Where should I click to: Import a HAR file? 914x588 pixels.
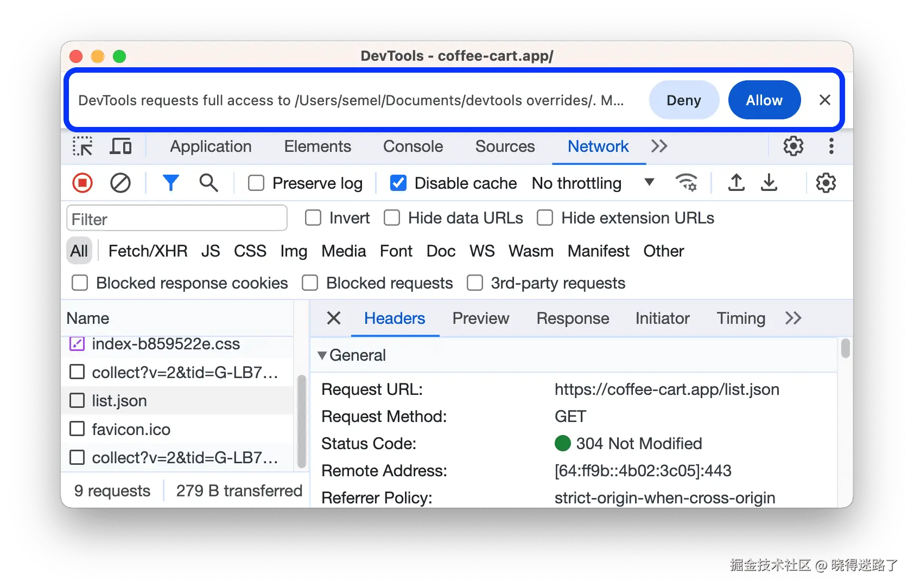[x=736, y=183]
